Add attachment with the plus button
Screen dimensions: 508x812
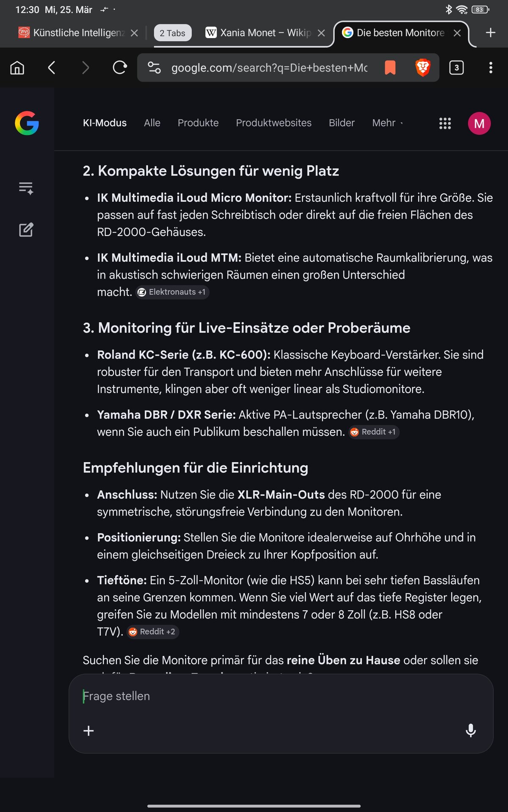(88, 731)
